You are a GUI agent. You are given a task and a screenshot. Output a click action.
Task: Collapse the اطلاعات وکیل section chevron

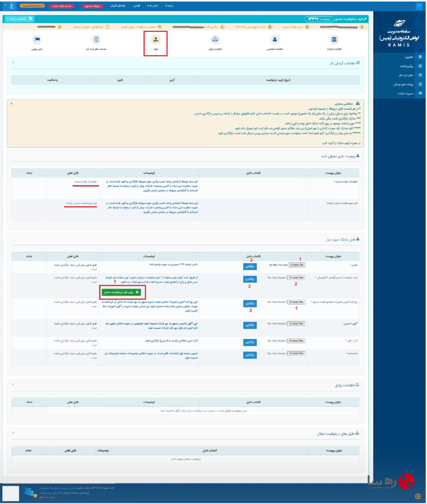coord(13,384)
